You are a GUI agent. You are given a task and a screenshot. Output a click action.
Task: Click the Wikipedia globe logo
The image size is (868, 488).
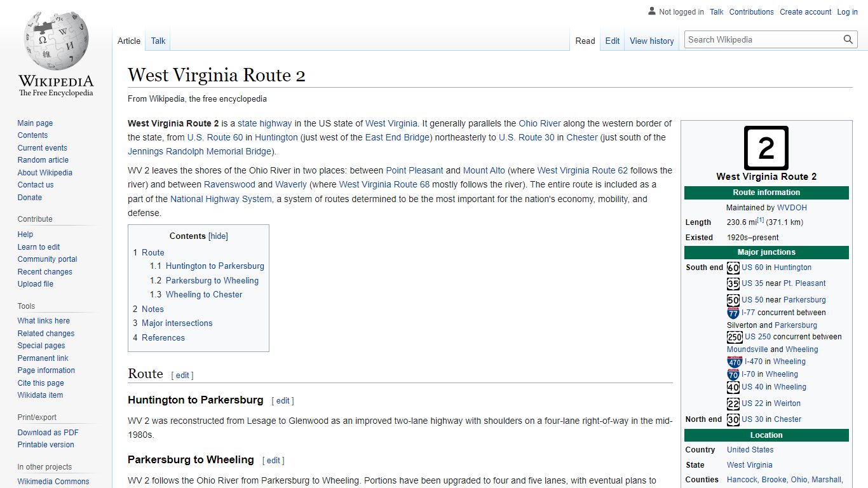pyautogui.click(x=56, y=53)
